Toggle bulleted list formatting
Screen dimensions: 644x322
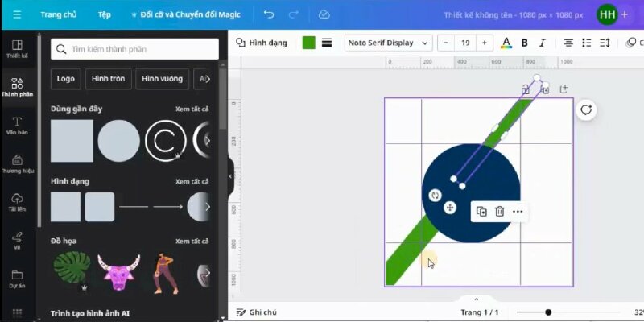(587, 43)
